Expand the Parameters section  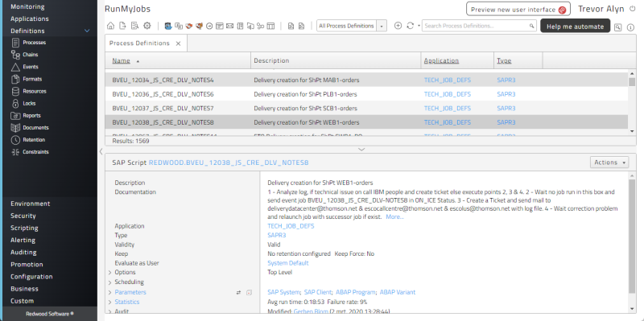(110, 292)
